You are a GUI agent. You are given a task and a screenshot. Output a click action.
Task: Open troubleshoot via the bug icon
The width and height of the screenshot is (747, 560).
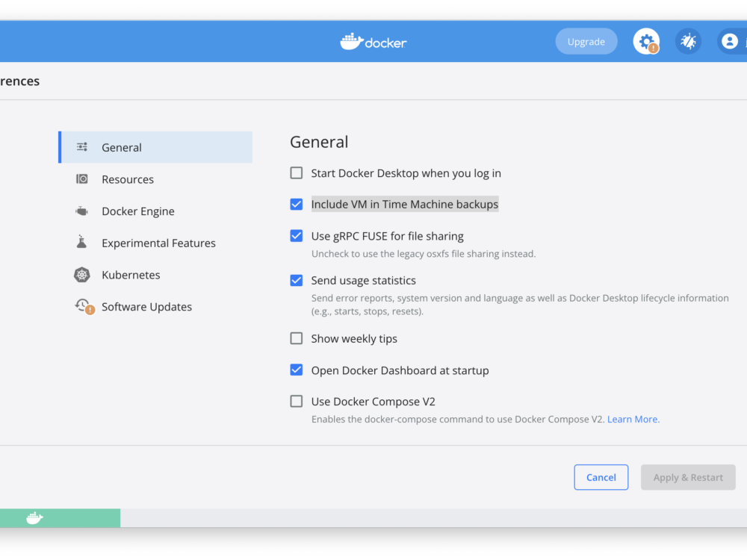(688, 42)
